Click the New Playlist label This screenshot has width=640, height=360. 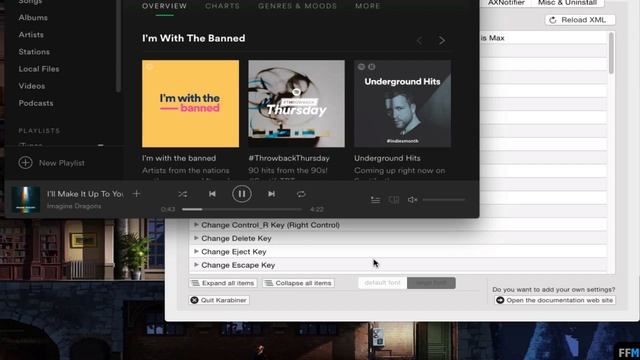[x=62, y=163]
